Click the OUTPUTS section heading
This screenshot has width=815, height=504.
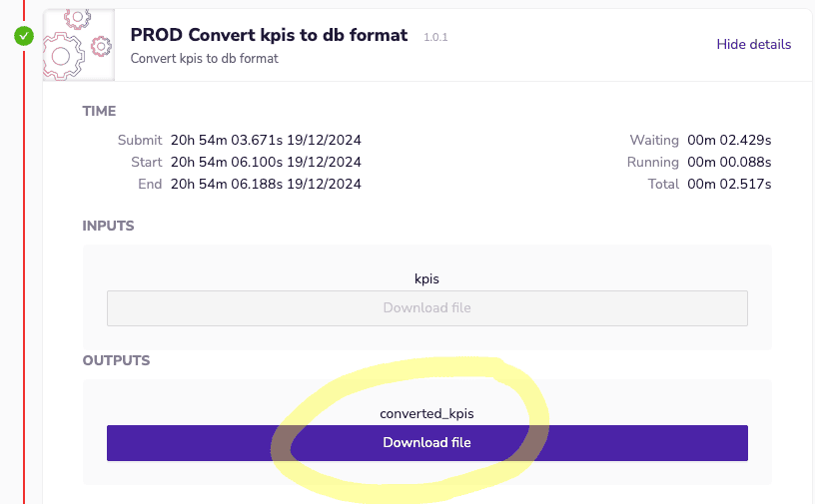tap(116, 360)
